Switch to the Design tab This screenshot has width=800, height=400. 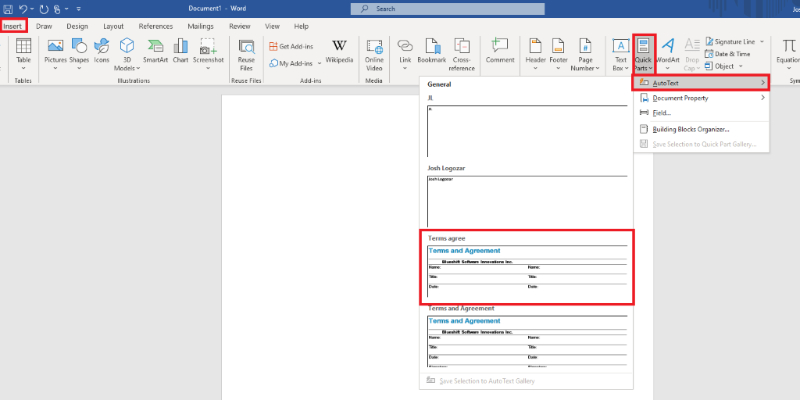point(77,26)
